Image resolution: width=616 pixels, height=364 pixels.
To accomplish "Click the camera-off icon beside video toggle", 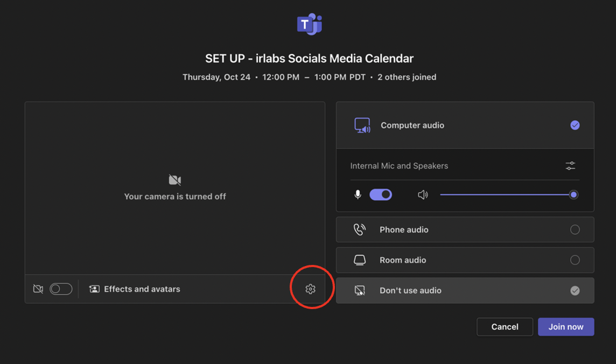I will [x=38, y=289].
